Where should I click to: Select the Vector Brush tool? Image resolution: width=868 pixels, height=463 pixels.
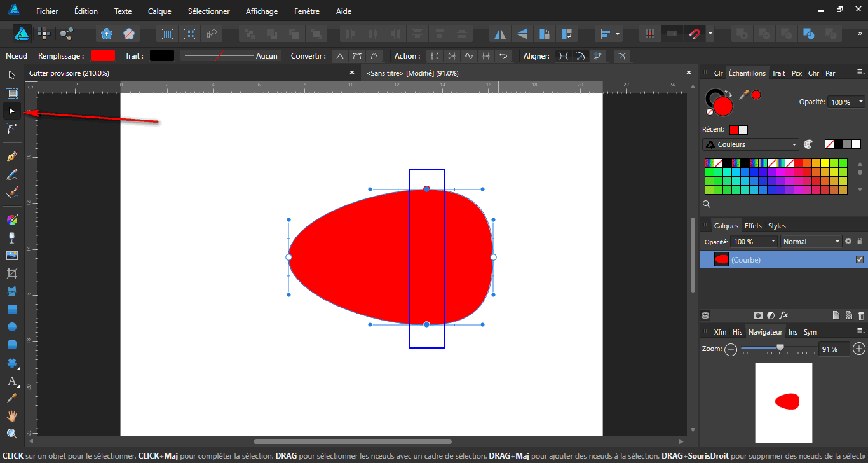tap(11, 192)
